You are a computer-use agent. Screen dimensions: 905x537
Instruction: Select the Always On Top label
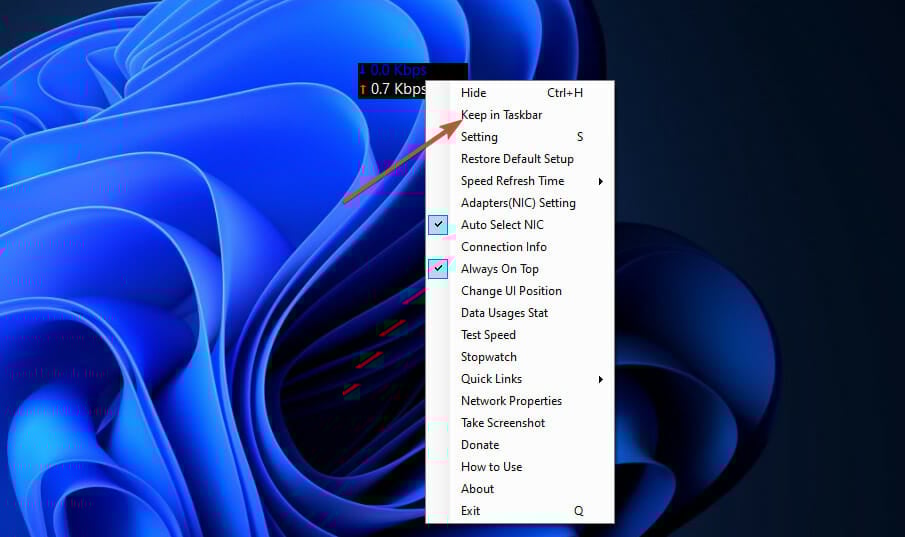coord(500,269)
